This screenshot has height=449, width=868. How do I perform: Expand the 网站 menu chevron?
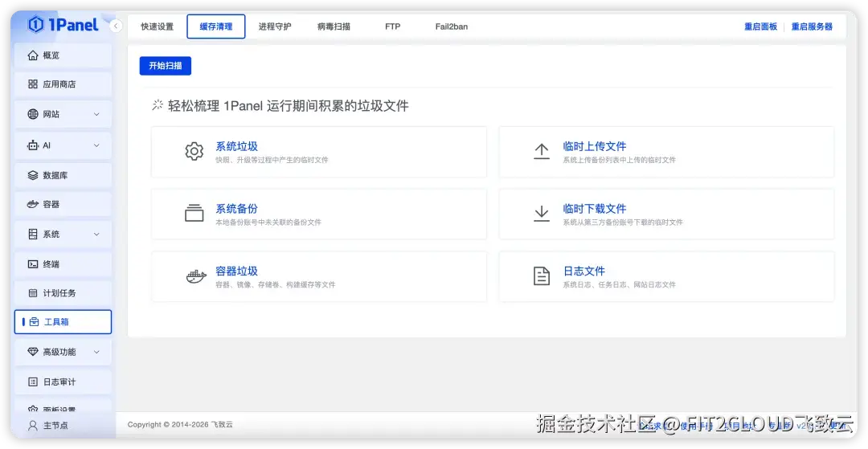click(96, 115)
